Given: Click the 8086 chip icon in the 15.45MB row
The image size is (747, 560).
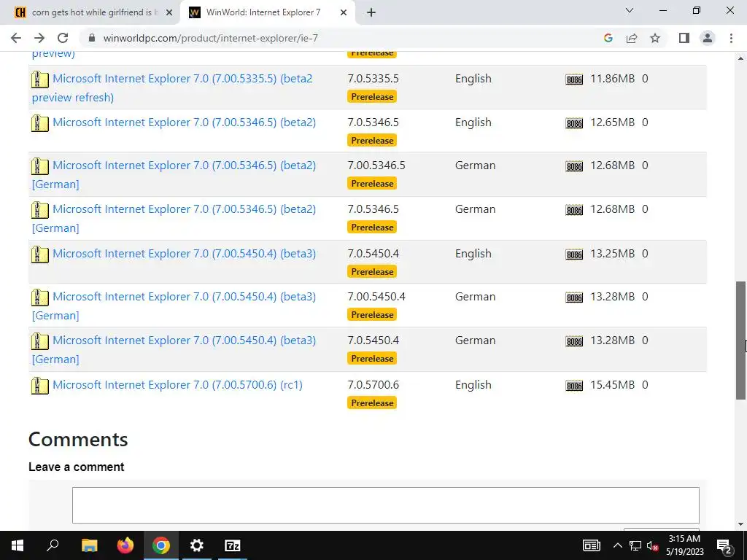Looking at the screenshot, I should pyautogui.click(x=574, y=385).
